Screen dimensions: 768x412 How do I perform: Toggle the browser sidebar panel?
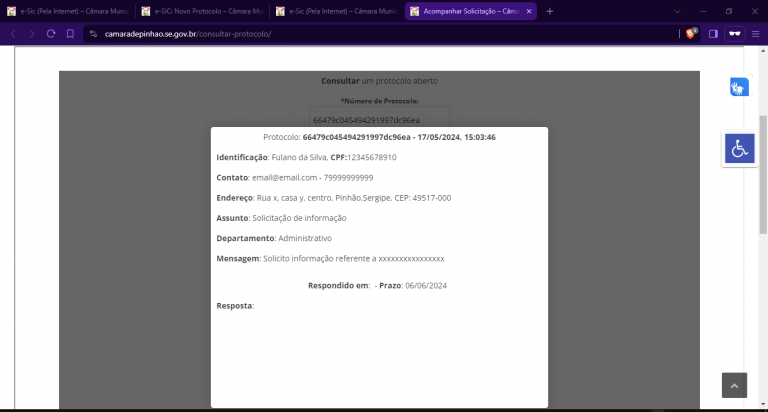click(713, 33)
